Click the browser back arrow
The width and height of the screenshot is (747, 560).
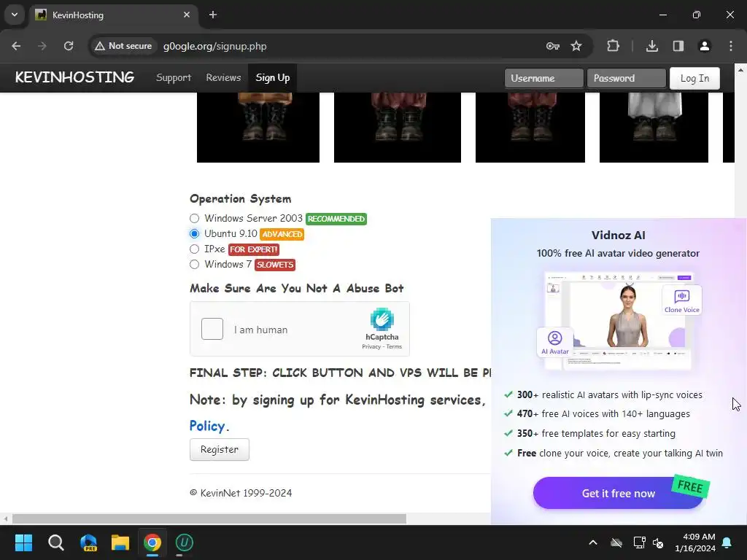point(16,46)
